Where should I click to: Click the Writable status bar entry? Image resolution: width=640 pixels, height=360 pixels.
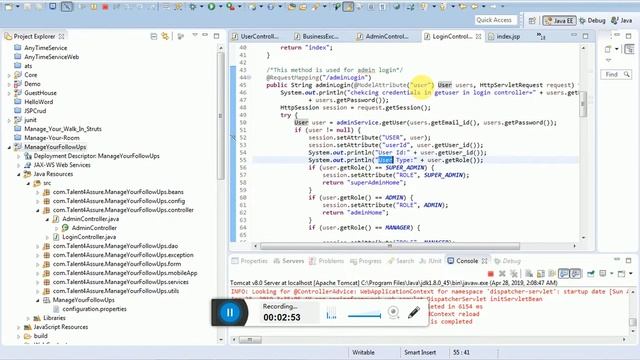coord(363,352)
